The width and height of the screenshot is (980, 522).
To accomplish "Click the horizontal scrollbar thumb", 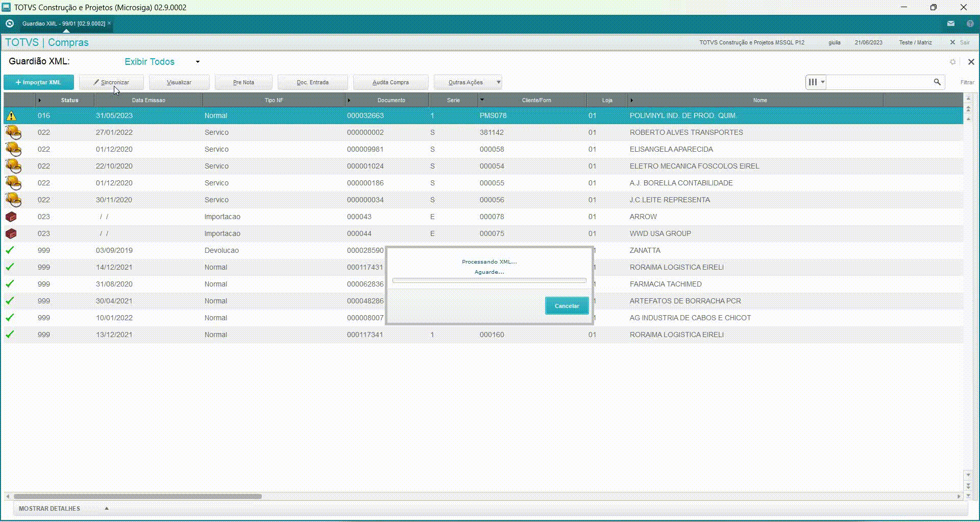I will coord(138,496).
